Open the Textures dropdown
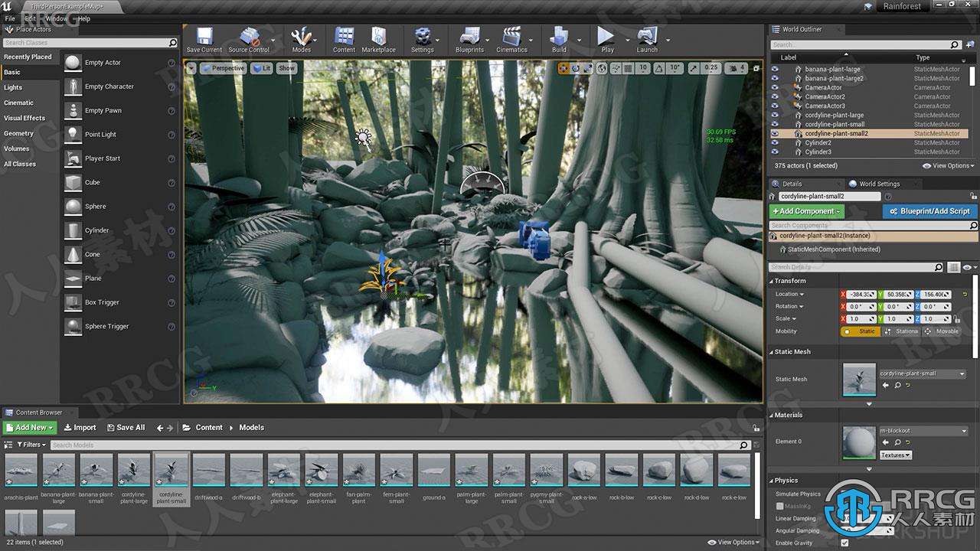The image size is (980, 551). [x=895, y=455]
